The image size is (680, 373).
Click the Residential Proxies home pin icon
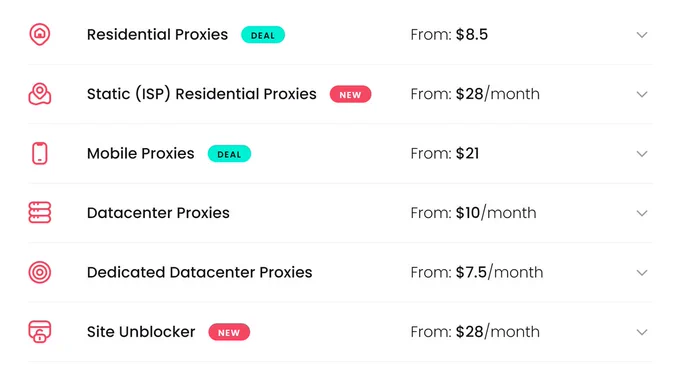[39, 34]
